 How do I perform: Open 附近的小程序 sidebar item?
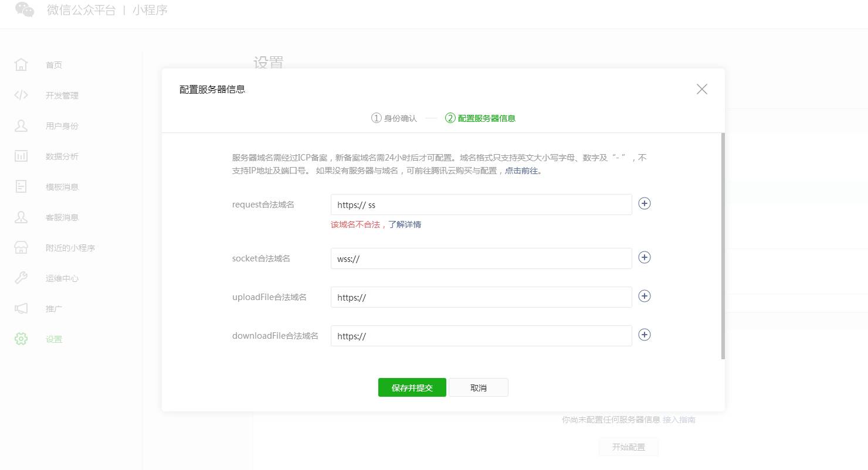click(70, 248)
